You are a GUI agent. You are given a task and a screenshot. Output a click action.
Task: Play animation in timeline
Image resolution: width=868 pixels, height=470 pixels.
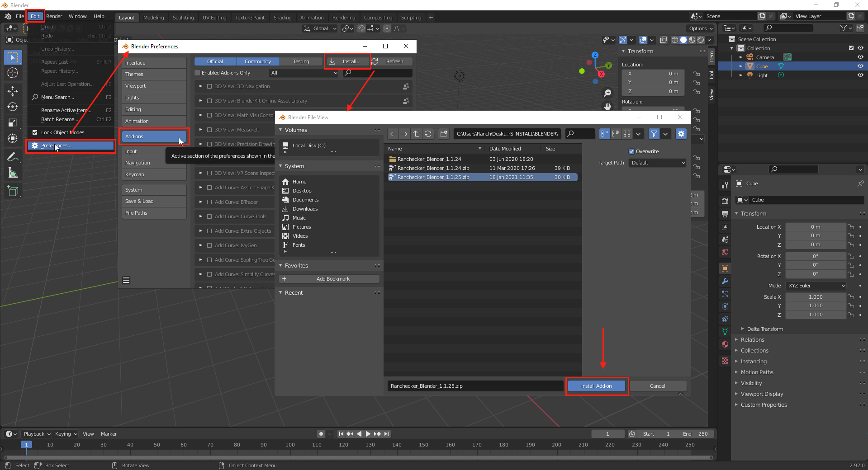pyautogui.click(x=368, y=434)
